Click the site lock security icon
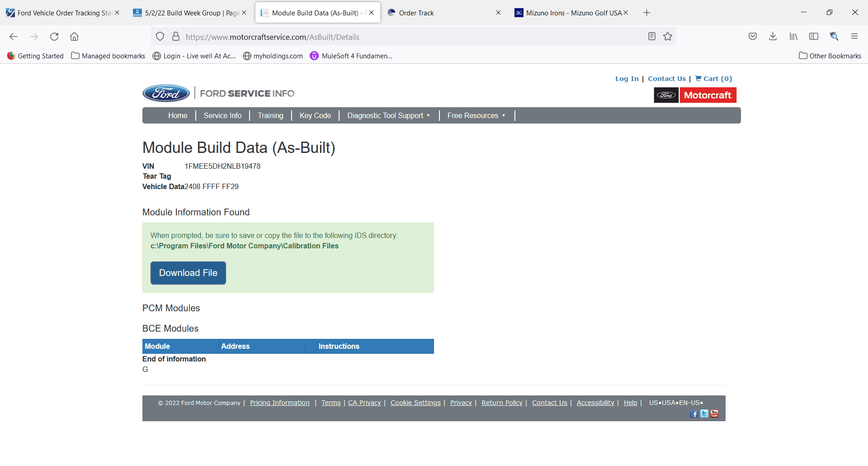This screenshot has width=868, height=466. click(176, 37)
